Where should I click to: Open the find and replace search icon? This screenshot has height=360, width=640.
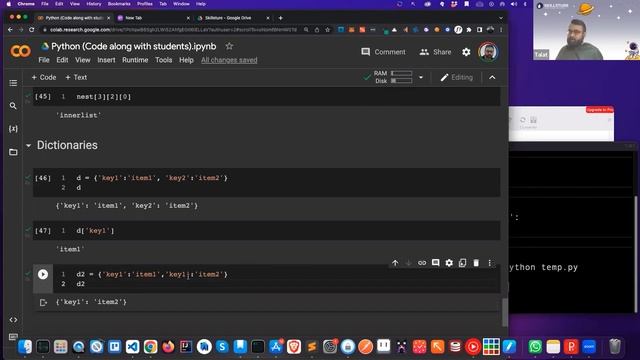(x=13, y=106)
